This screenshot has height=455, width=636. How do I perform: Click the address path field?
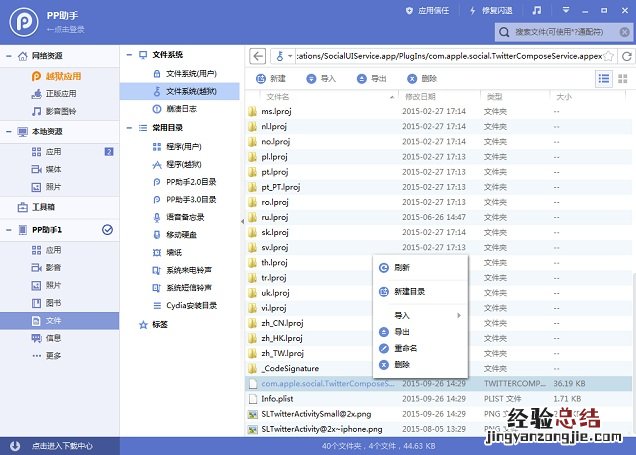pyautogui.click(x=448, y=56)
